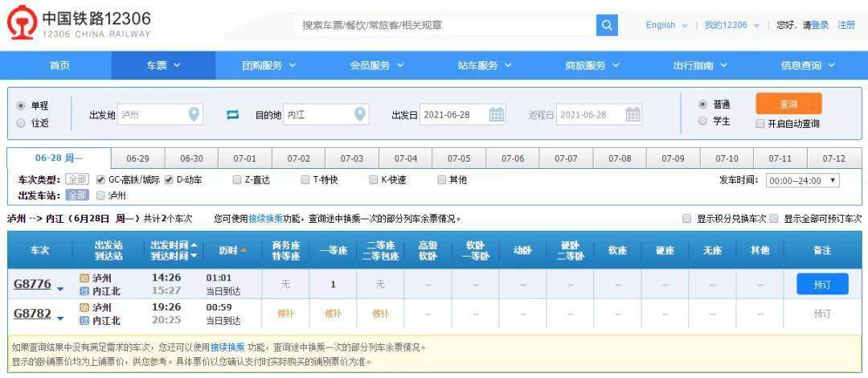The height and width of the screenshot is (378, 868).
Task: Check the T-特快 checkbox
Action: click(x=305, y=179)
